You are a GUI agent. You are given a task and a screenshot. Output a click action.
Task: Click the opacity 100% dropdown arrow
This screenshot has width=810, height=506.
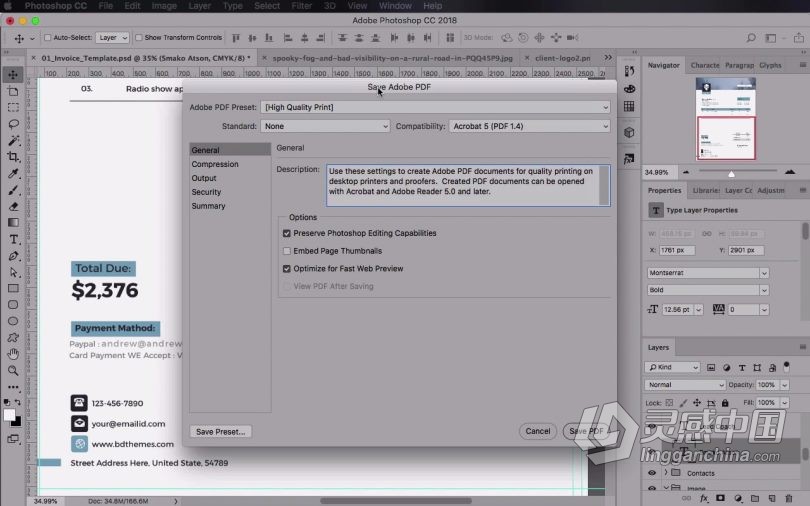[784, 385]
